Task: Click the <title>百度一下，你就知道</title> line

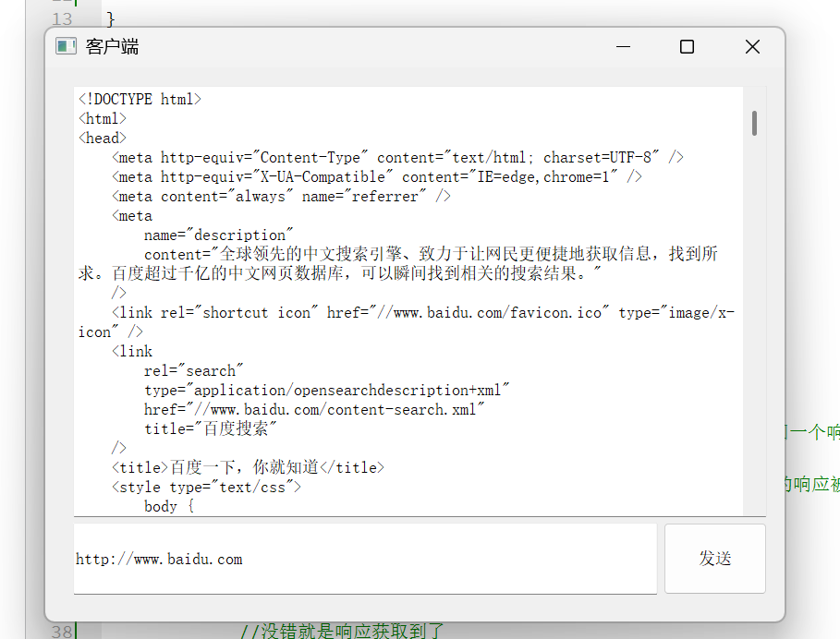Action: click(248, 468)
